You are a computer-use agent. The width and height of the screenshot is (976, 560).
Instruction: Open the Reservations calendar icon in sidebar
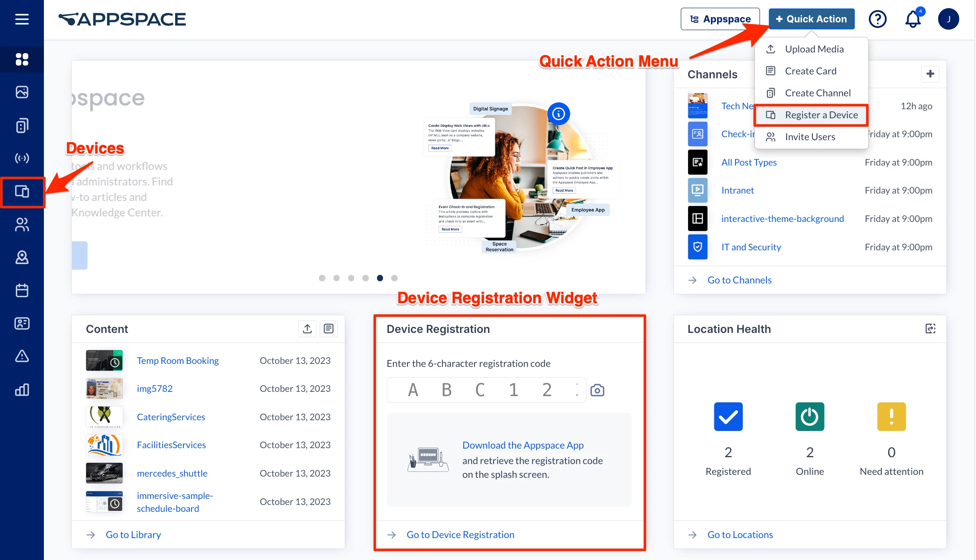coord(22,290)
